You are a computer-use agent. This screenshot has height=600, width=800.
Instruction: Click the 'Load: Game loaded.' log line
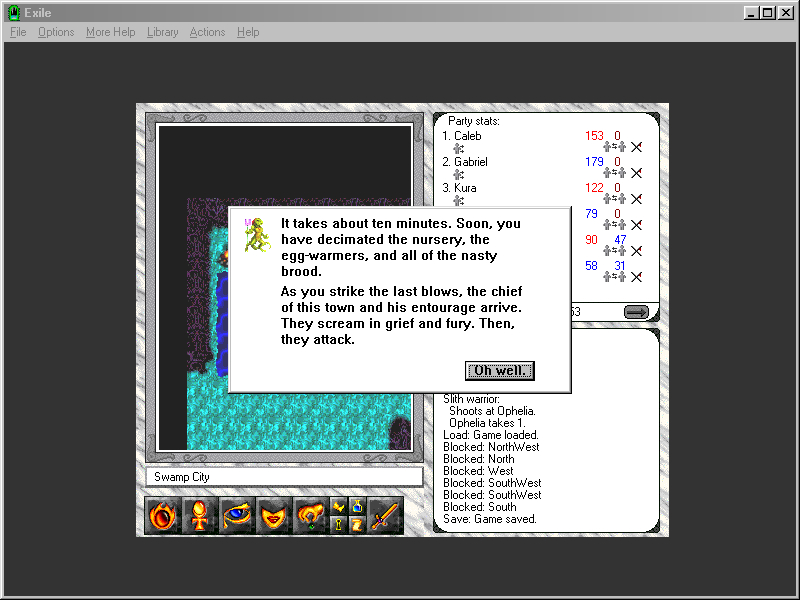tap(491, 435)
